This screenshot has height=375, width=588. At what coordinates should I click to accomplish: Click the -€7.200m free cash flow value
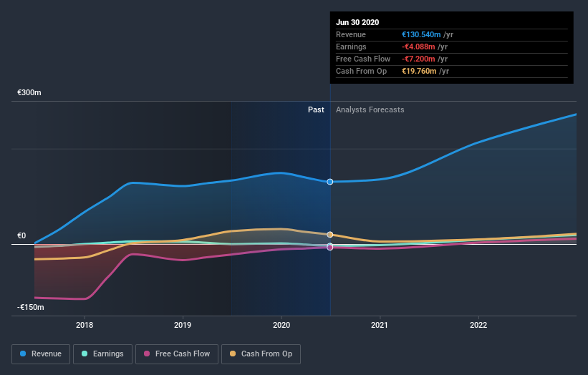coord(418,59)
